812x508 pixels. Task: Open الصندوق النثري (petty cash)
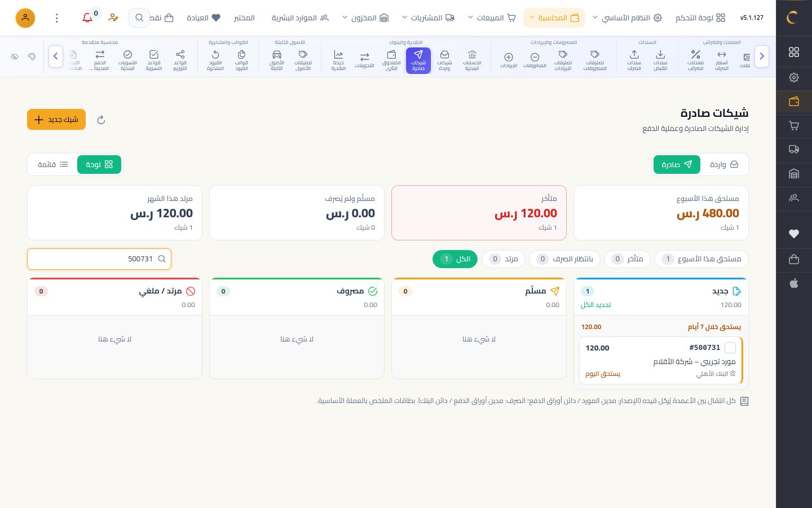click(391, 60)
